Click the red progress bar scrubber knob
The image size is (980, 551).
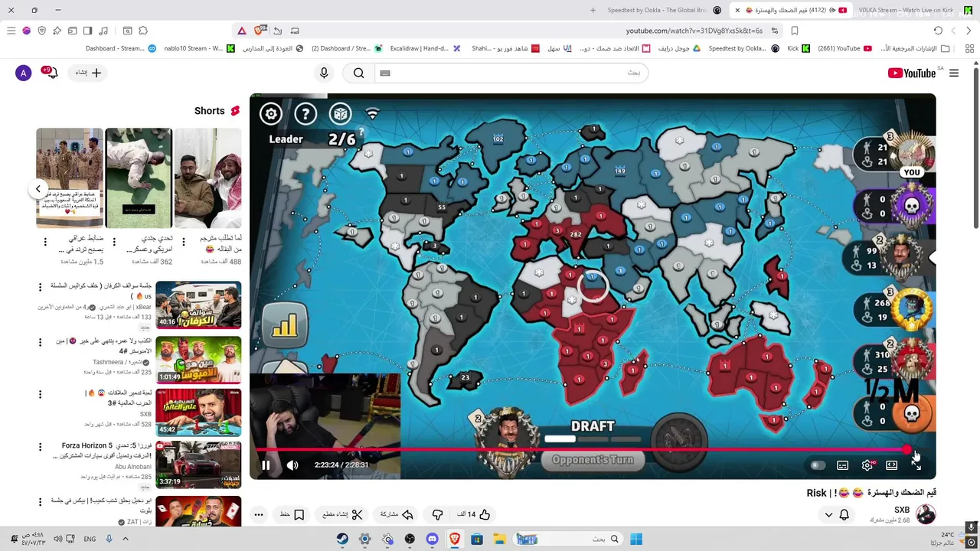907,450
